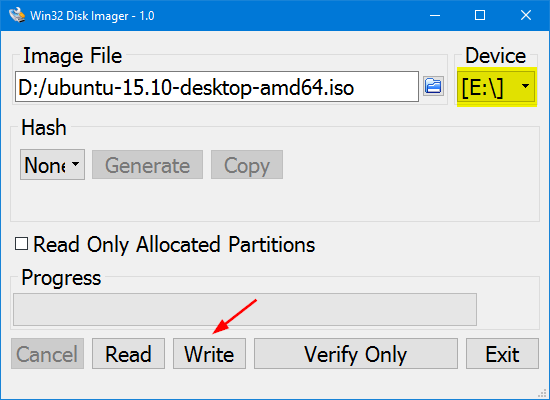Image resolution: width=550 pixels, height=400 pixels.
Task: Open the hash type dropdown showing None
Action: click(x=52, y=165)
